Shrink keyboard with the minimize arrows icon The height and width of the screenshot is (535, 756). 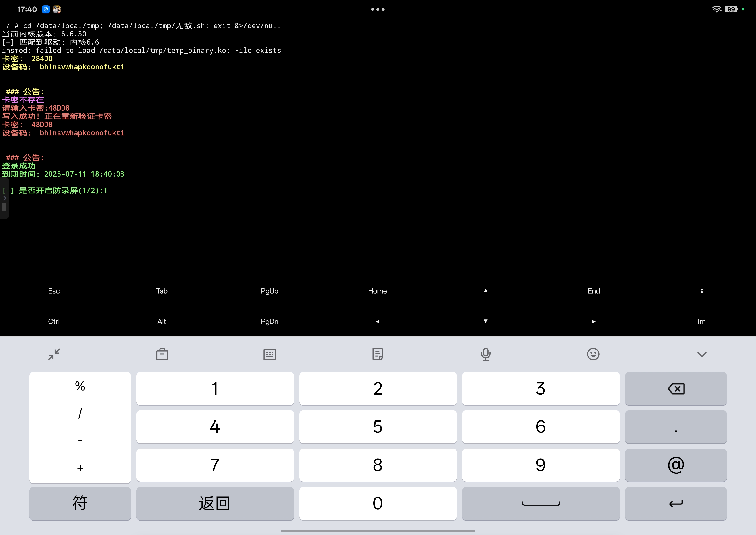54,354
